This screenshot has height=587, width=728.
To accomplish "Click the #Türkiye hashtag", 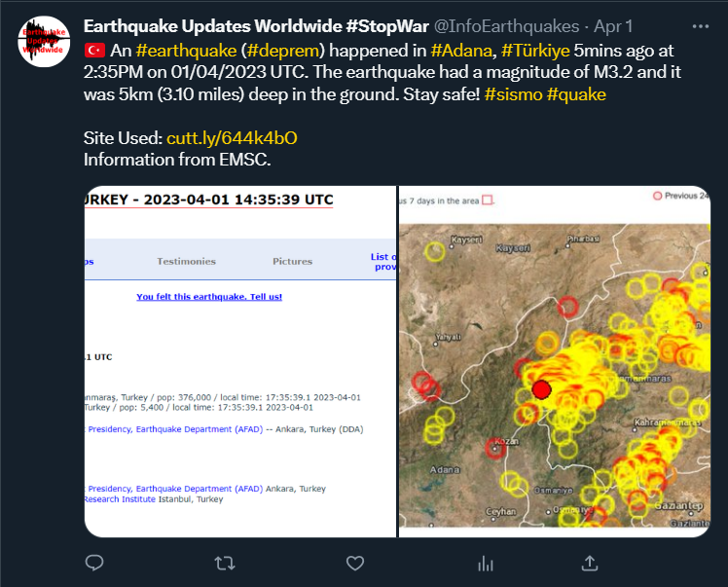I will [x=535, y=50].
